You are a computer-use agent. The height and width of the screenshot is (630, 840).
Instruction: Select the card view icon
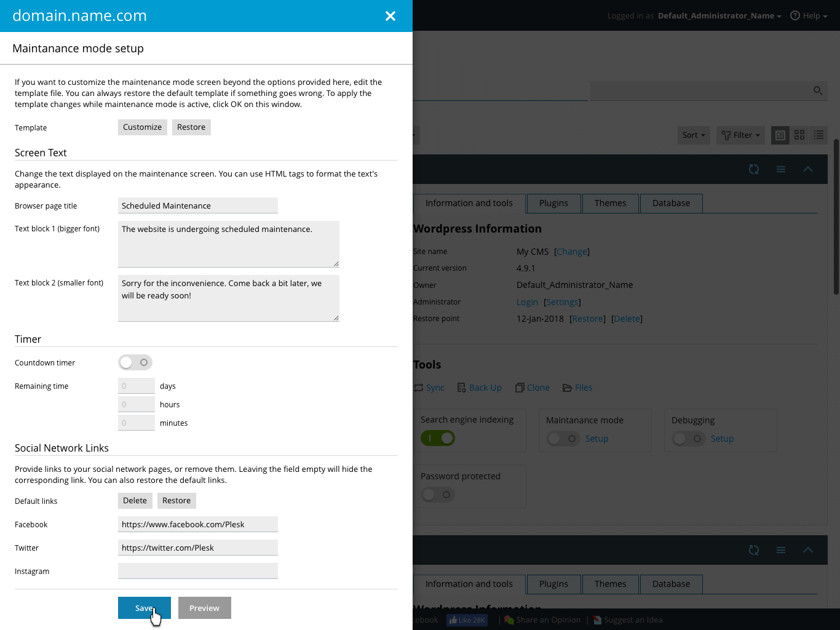tap(780, 135)
